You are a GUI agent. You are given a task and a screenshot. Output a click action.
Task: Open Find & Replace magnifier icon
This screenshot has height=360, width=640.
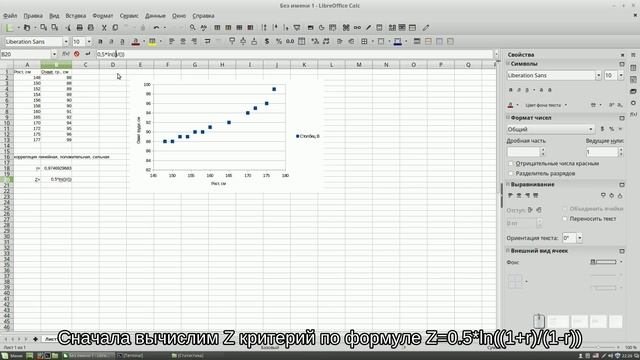pyautogui.click(x=192, y=28)
